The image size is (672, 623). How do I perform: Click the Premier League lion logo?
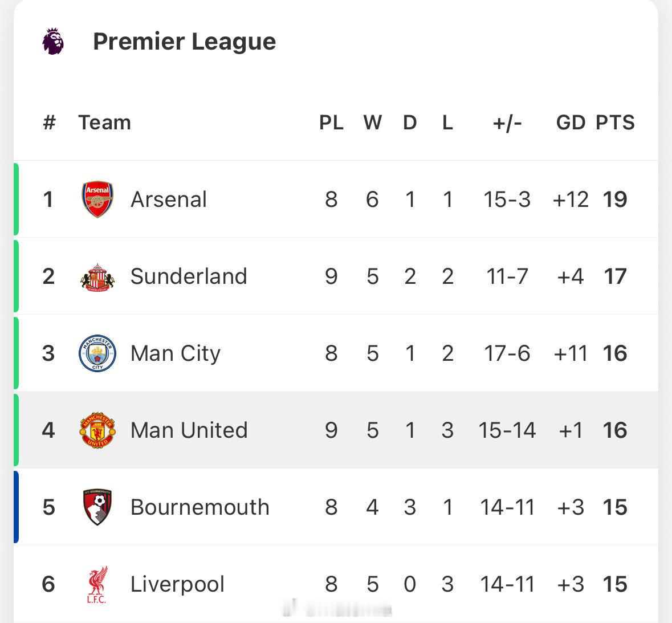[53, 41]
